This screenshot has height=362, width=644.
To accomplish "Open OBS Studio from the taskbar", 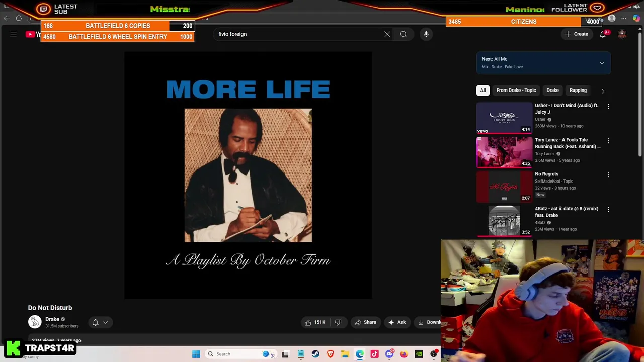I will (434, 354).
